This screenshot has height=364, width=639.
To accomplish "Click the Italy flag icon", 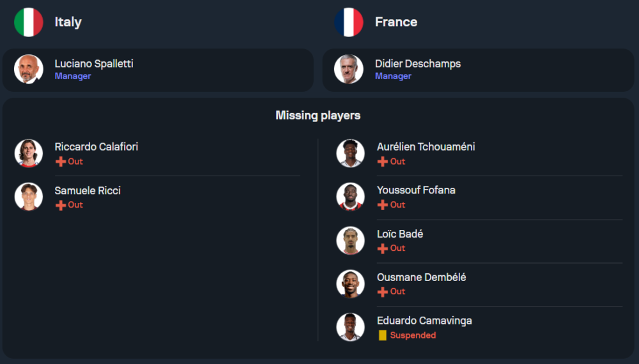I will point(29,22).
